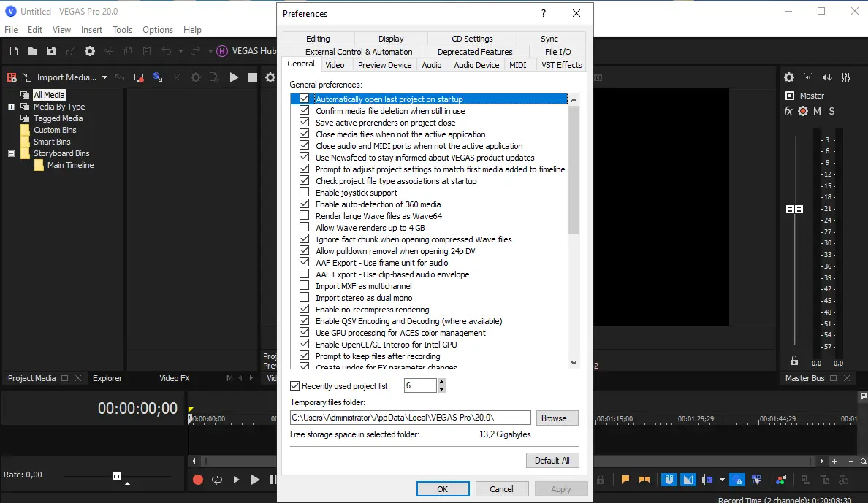868x503 pixels.
Task: Switch to the Audio Device tab
Action: pyautogui.click(x=476, y=65)
